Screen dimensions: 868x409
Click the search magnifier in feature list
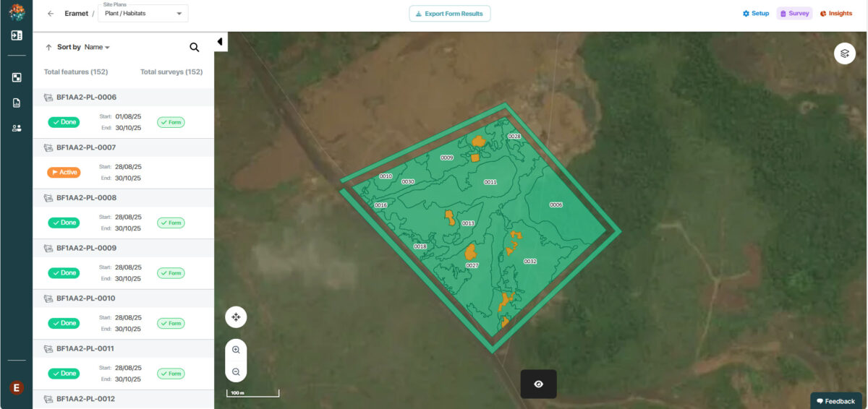pyautogui.click(x=194, y=48)
